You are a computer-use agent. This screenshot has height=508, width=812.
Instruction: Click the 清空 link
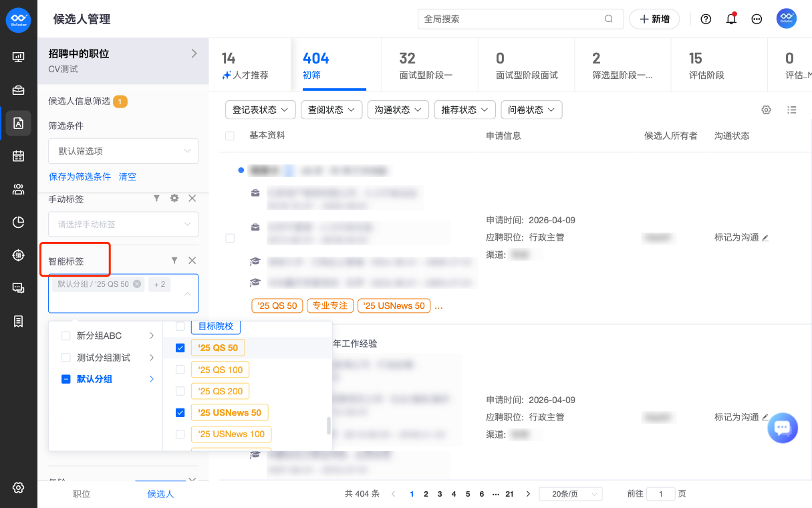tap(128, 177)
